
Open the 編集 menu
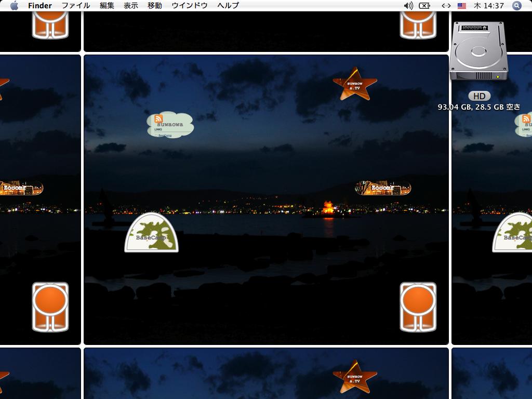coord(107,5)
